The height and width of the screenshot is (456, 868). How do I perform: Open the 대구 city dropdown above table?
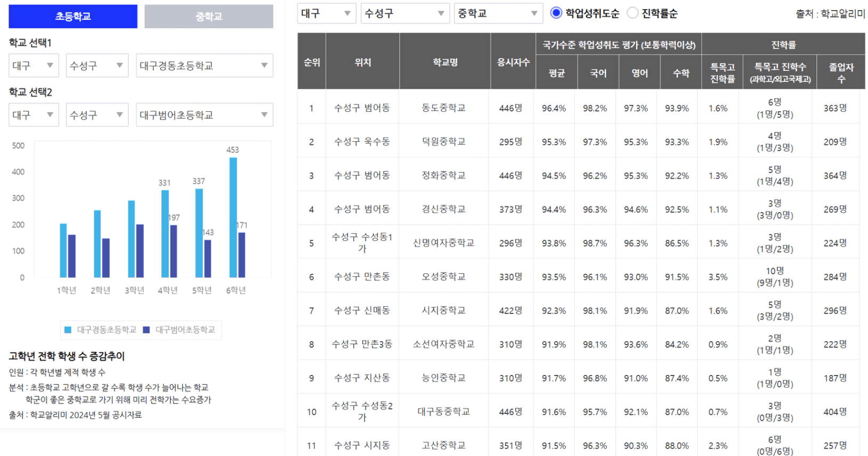click(327, 13)
